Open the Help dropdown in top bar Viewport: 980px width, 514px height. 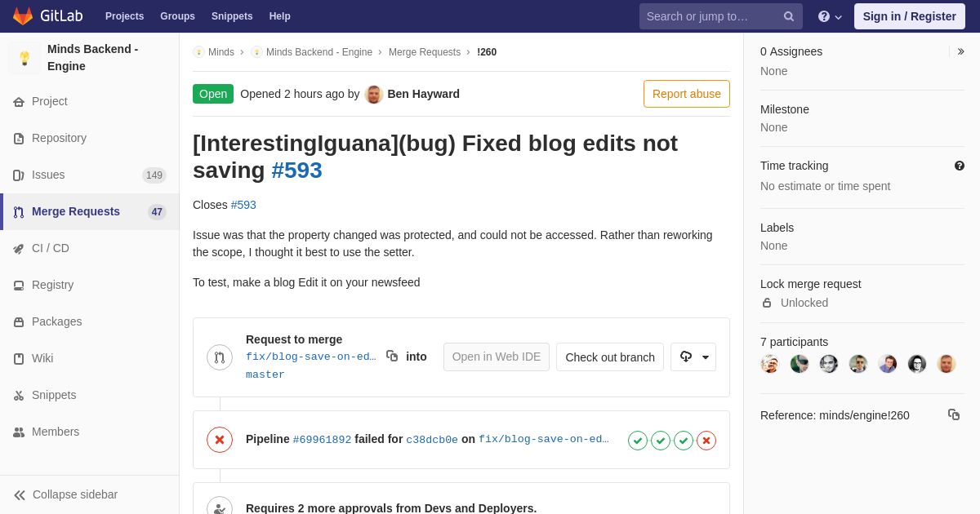click(x=830, y=16)
